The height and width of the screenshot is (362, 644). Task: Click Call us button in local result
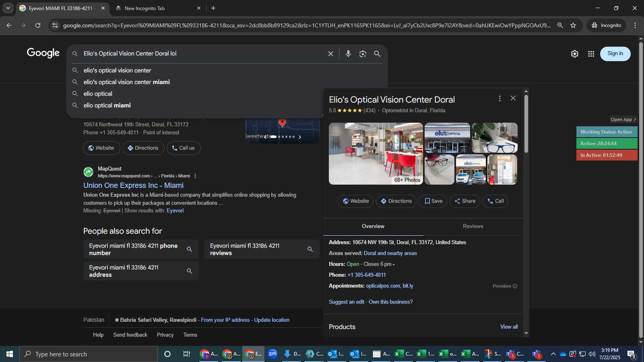[x=184, y=148]
